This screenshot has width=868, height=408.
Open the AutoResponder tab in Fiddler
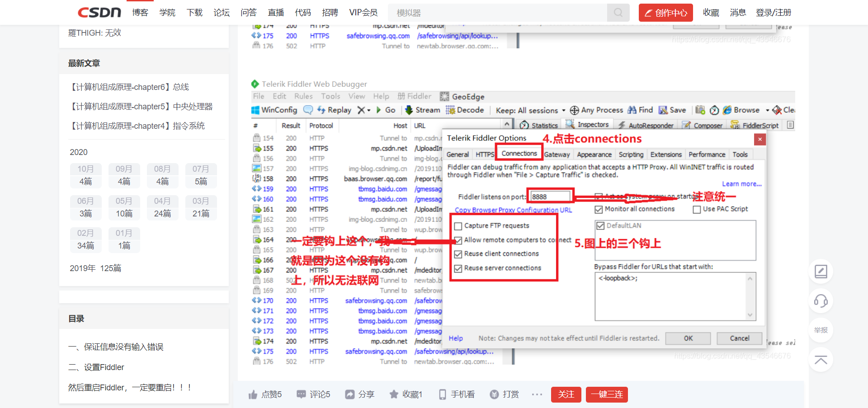click(x=646, y=125)
